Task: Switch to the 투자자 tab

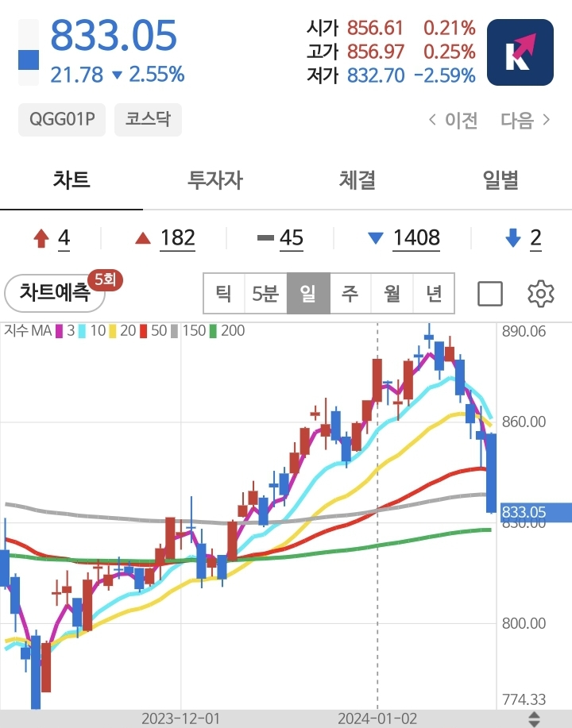Action: (214, 179)
